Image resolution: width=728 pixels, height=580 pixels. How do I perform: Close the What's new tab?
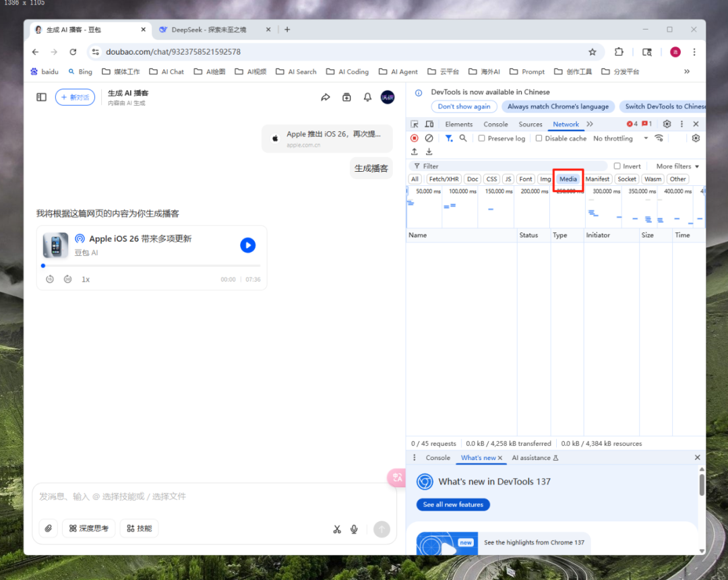pyautogui.click(x=500, y=458)
